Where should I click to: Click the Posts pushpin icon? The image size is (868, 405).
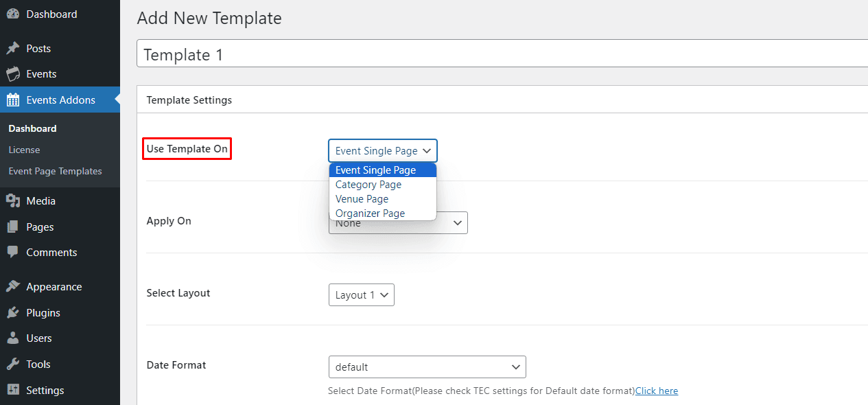(12, 49)
